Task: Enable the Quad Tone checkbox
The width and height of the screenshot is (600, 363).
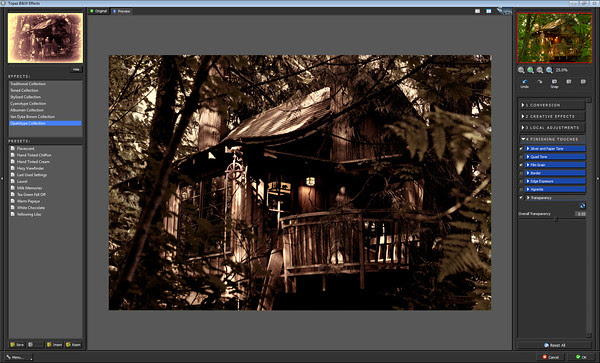Action: pyautogui.click(x=521, y=157)
